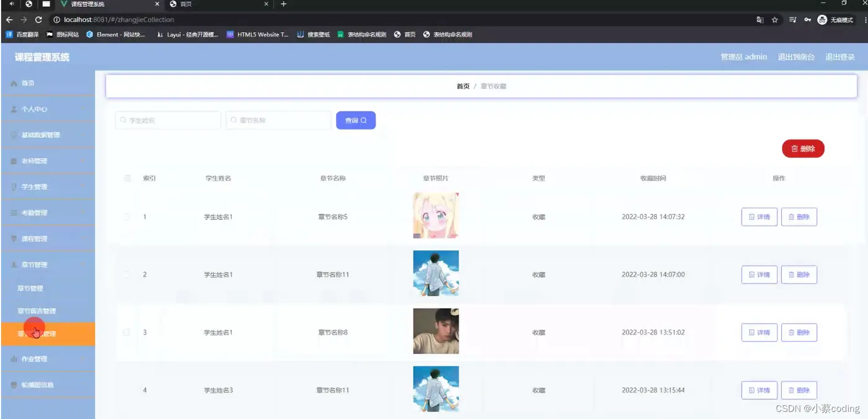The width and height of the screenshot is (868, 419).
Task: Click the 章节名称5 cell
Action: click(333, 217)
